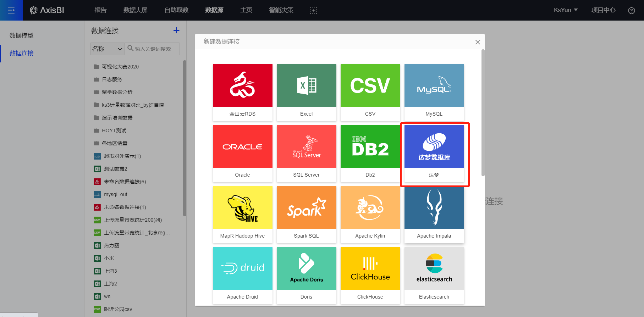Image resolution: width=644 pixels, height=317 pixels.
Task: Click the add-tab plus box icon in navbar
Action: pos(313,10)
